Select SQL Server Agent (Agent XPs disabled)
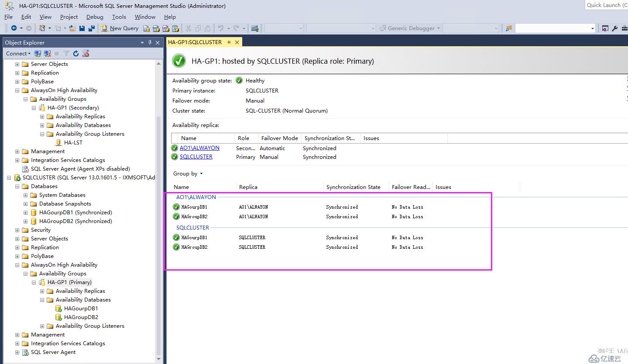 tap(80, 169)
